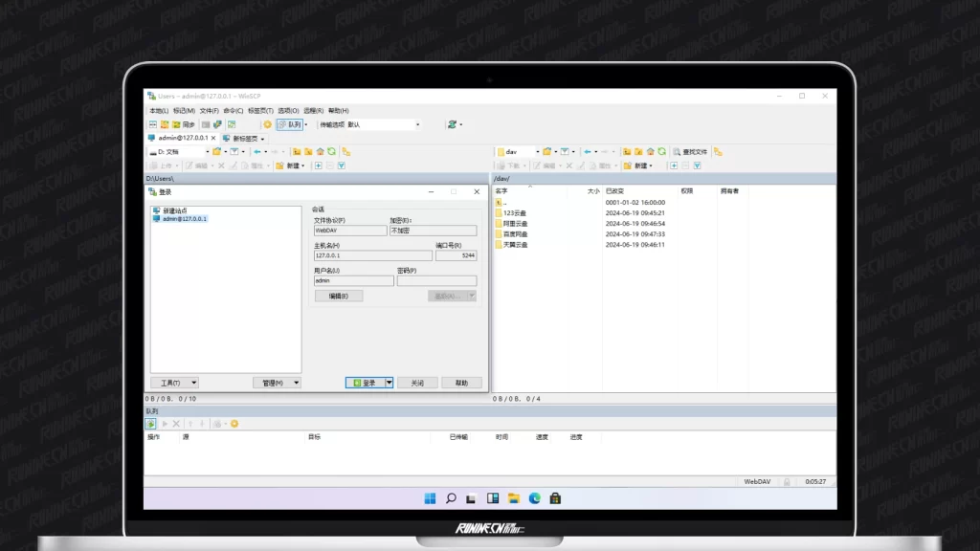Click the 编辑 edit button in login dialog
This screenshot has width=980, height=551.
coord(339,296)
